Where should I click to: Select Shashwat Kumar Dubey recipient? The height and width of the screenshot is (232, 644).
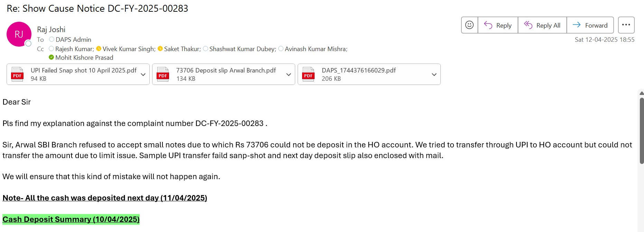coord(242,49)
